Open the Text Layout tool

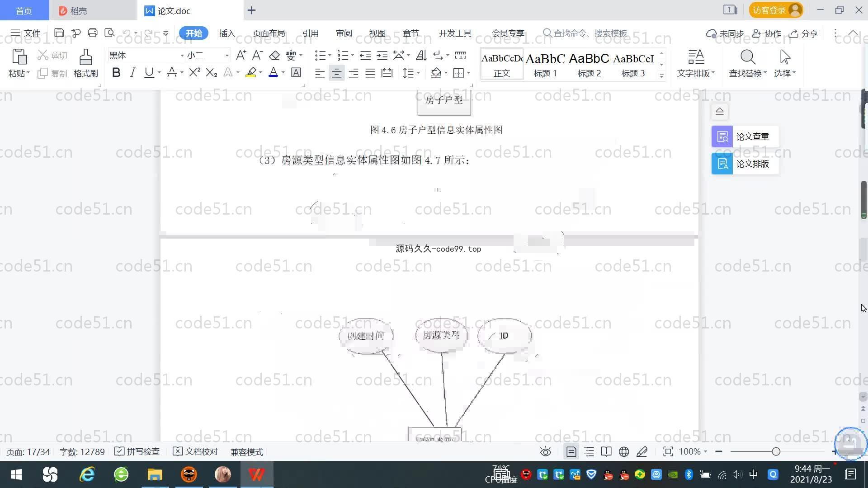click(x=696, y=63)
